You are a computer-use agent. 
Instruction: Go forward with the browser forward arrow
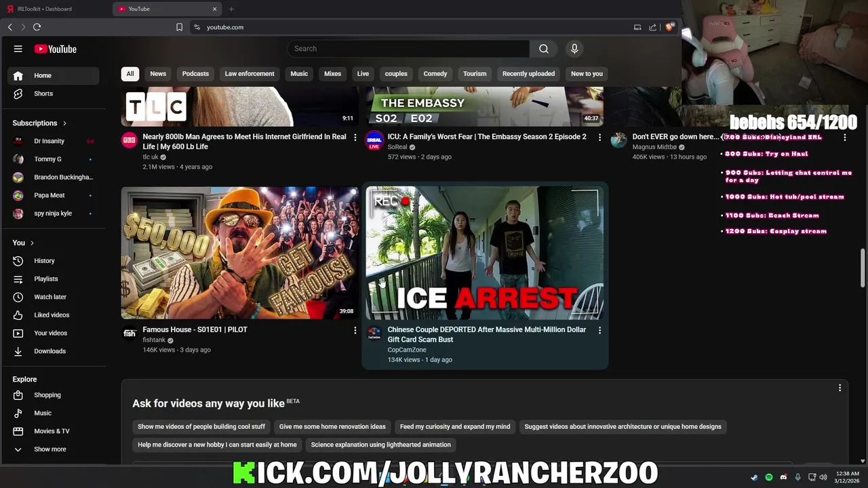coord(23,27)
